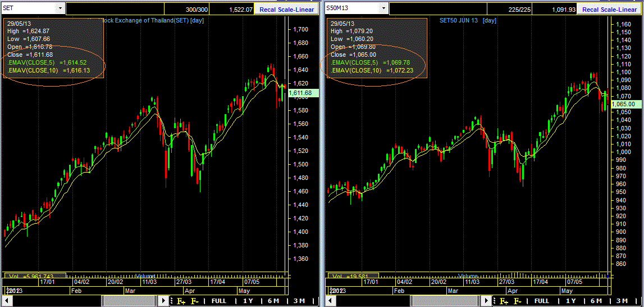Screen dimensions: 644x307
Task: Open the S50M13 symbol dropdown
Action: pyautogui.click(x=383, y=8)
